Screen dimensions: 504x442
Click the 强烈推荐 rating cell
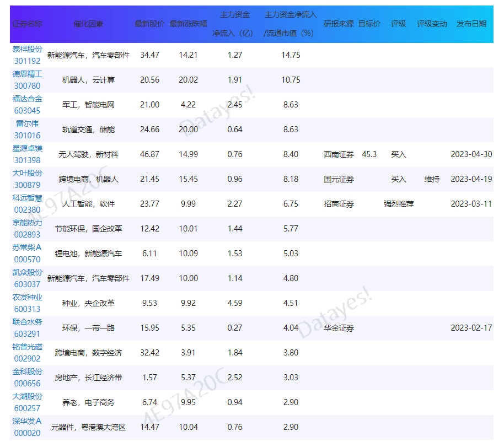coord(399,204)
